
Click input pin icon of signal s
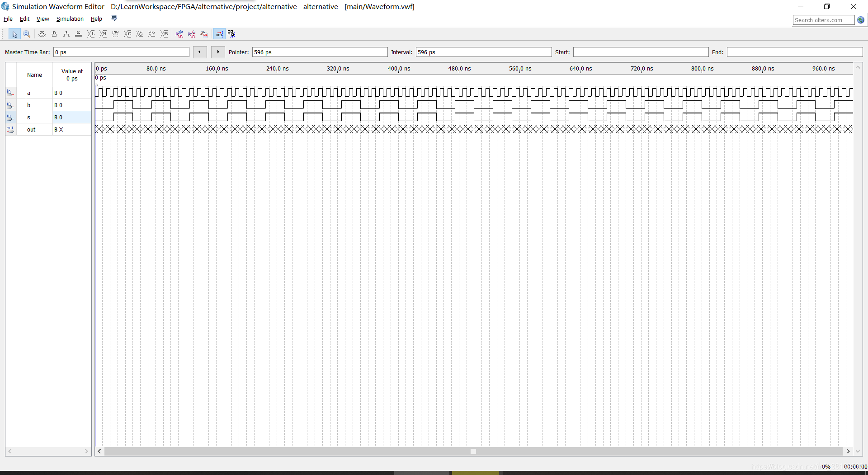[x=10, y=118]
